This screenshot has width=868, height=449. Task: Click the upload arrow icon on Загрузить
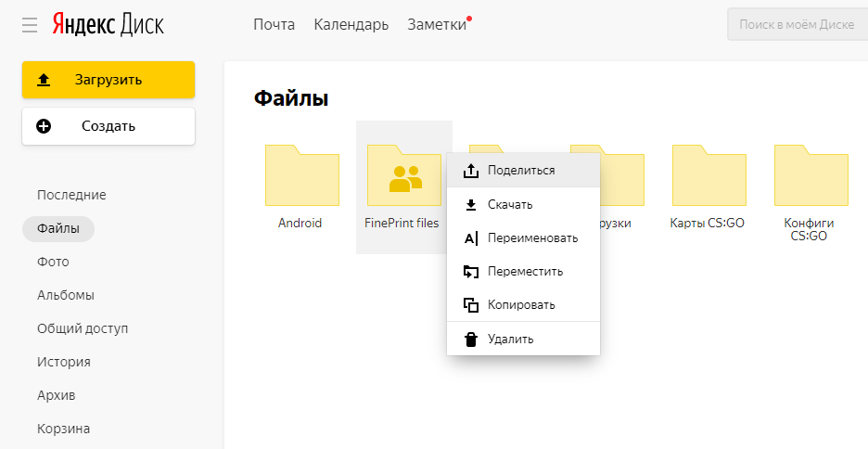(x=44, y=81)
